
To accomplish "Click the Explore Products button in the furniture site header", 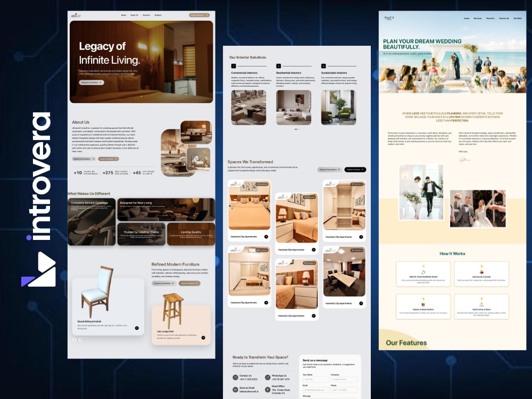I will tap(199, 15).
